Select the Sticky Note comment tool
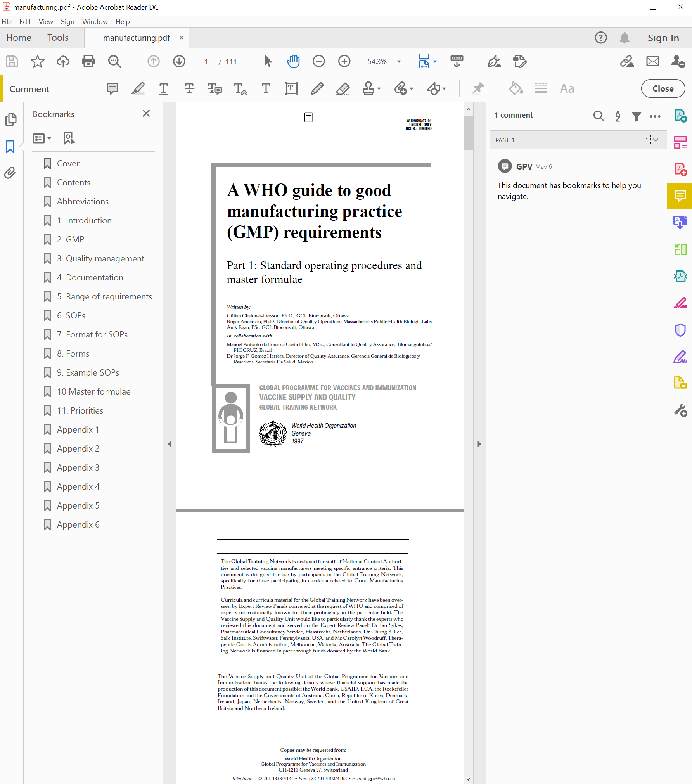Viewport: 692px width, 784px height. [112, 88]
